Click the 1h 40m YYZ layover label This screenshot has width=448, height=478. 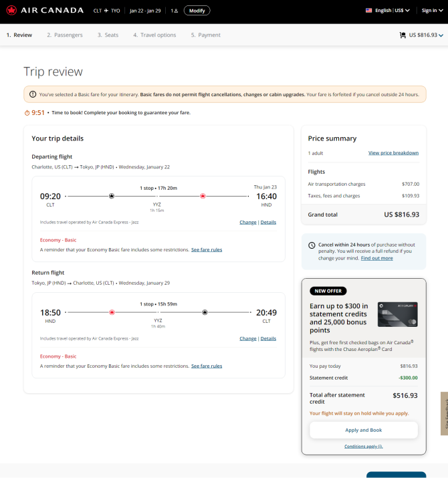point(158,326)
